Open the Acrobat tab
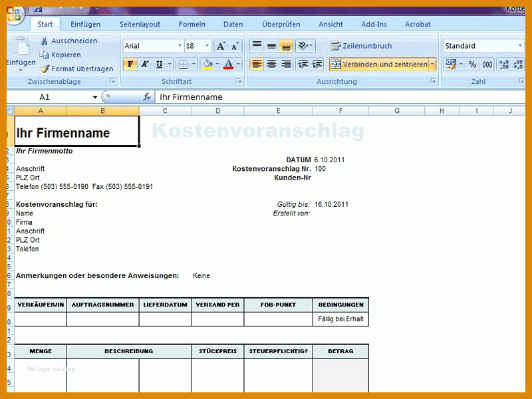 pyautogui.click(x=418, y=25)
